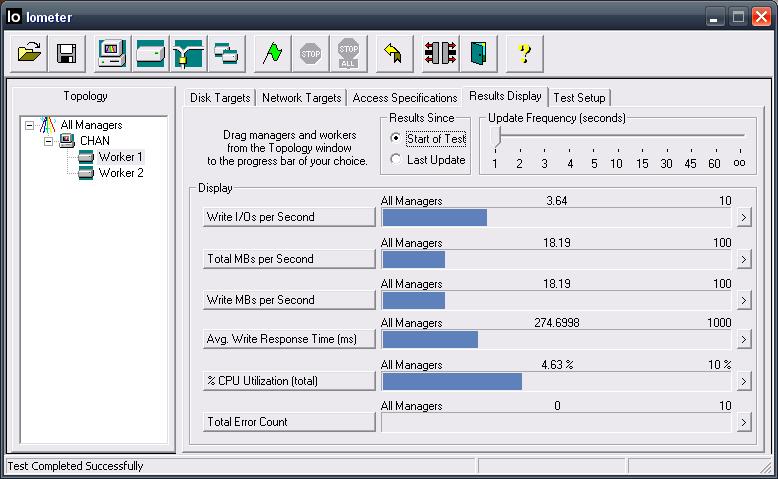Duplicate the selected worker
The height and width of the screenshot is (479, 778).
[x=227, y=53]
